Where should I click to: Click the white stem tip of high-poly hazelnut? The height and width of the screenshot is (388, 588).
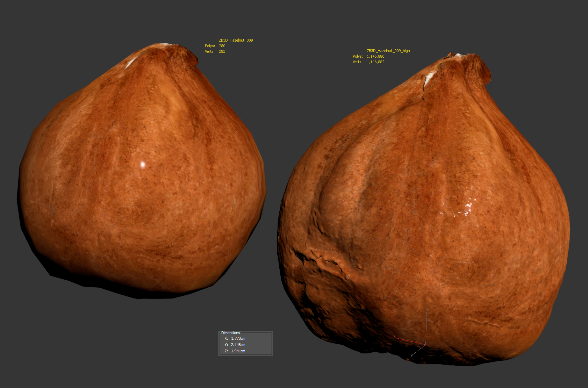point(429,78)
